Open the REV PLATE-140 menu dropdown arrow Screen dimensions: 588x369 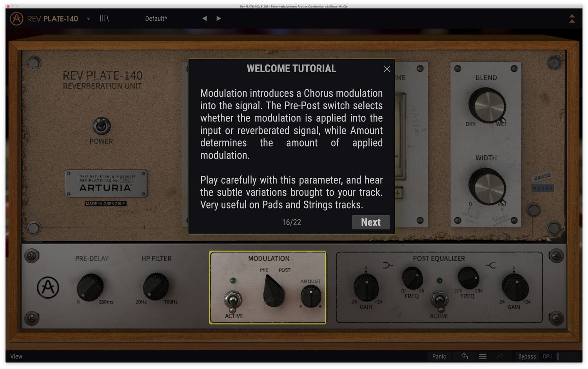click(88, 19)
